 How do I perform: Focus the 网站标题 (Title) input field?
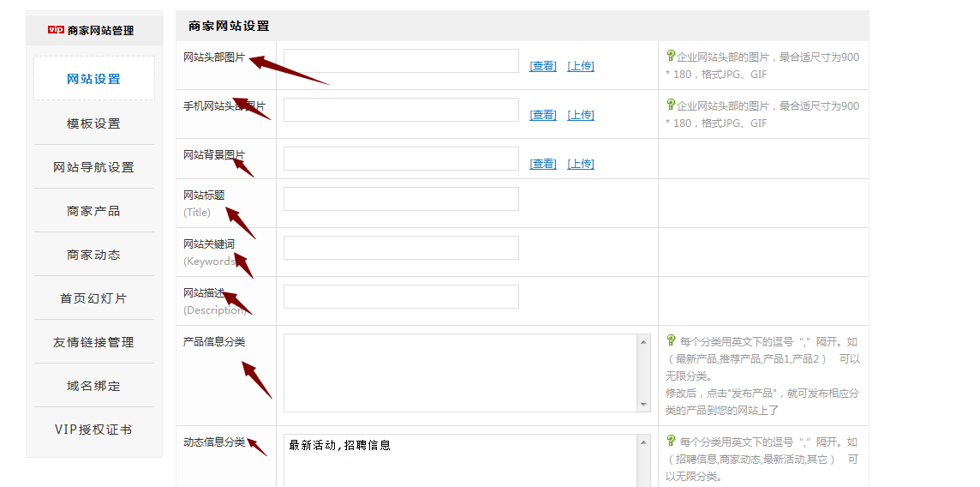tap(401, 199)
